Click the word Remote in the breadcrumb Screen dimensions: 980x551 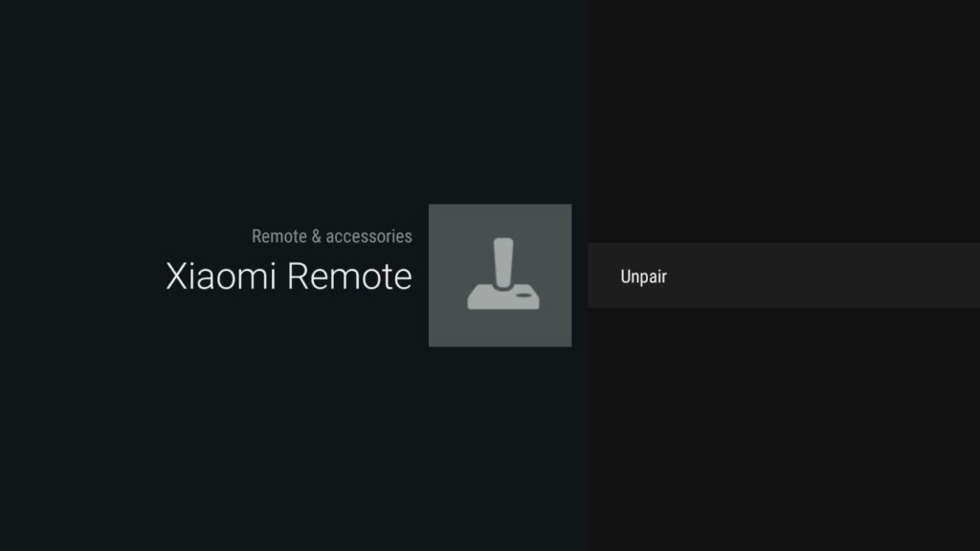pos(279,236)
